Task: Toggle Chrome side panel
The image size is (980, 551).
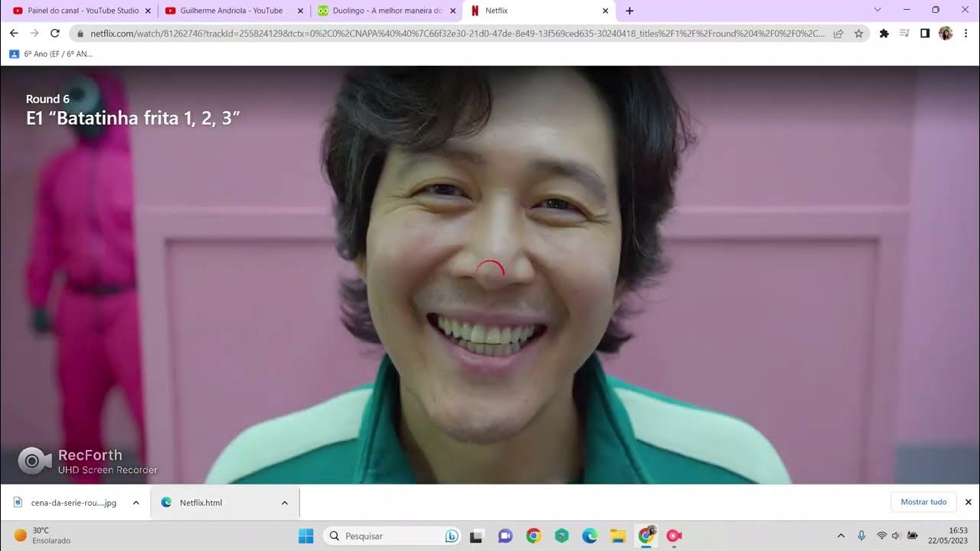Action: click(x=925, y=34)
